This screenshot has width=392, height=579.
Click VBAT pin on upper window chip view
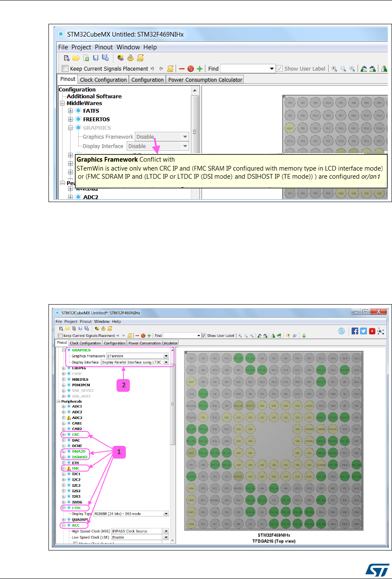290,127
